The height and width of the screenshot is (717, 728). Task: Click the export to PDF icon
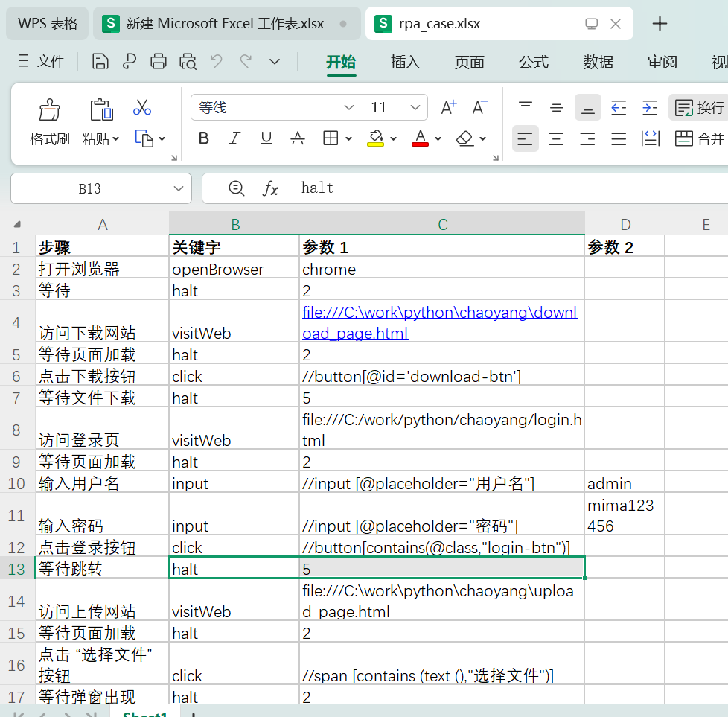[x=129, y=61]
